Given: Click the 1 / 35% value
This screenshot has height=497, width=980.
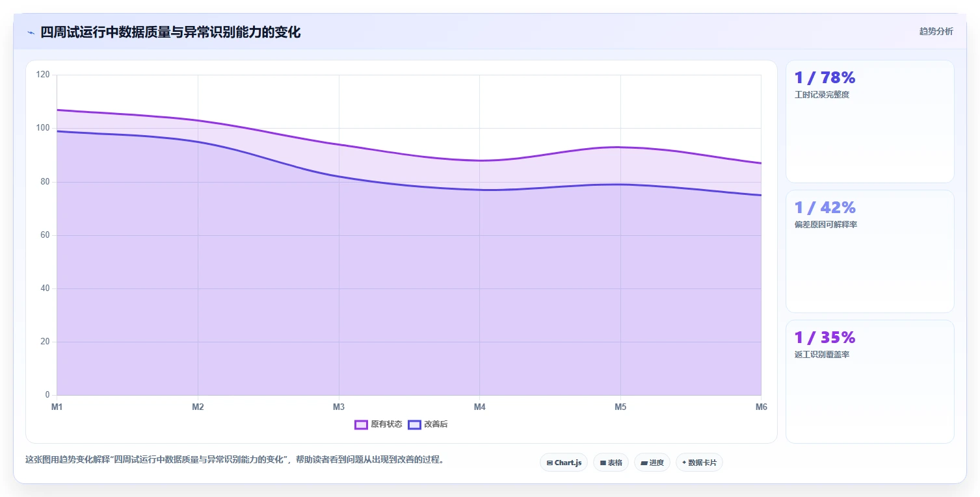Looking at the screenshot, I should click(825, 338).
